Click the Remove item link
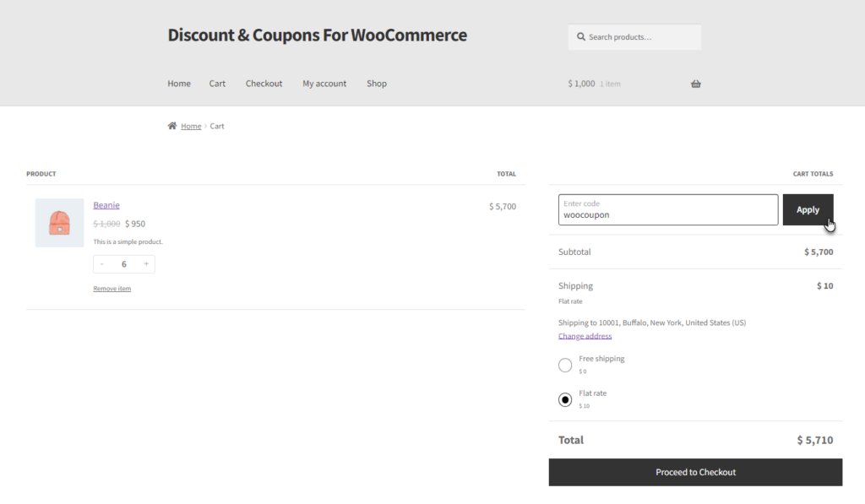Viewport: 865px width, 504px height. (112, 289)
